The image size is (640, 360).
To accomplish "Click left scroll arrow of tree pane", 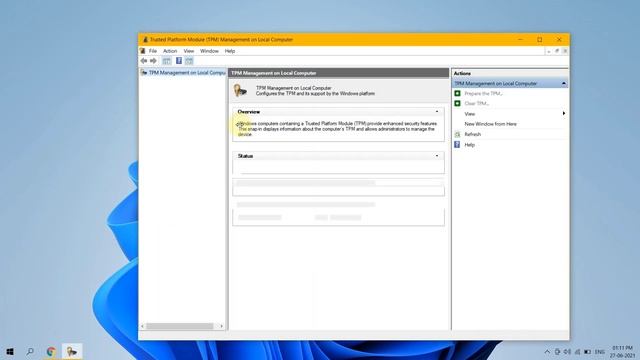I will [x=142, y=326].
